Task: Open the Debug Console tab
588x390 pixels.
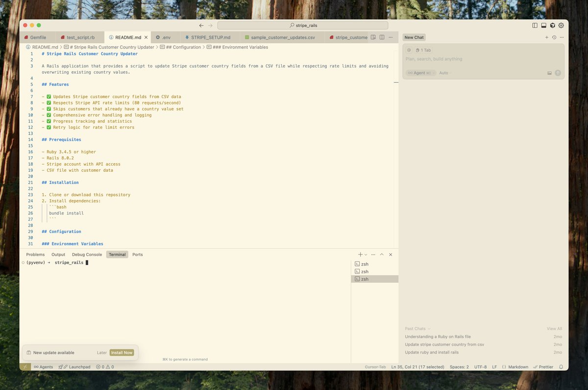Action: (x=87, y=255)
